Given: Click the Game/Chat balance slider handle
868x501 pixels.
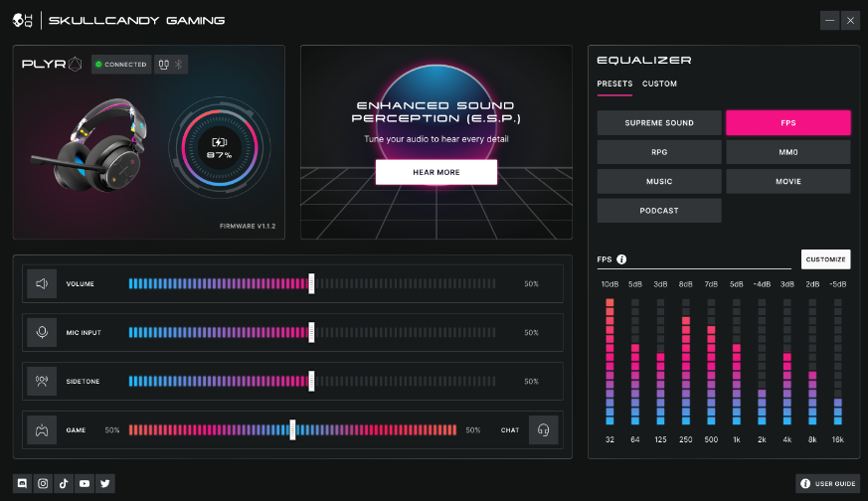Looking at the screenshot, I should click(x=293, y=430).
